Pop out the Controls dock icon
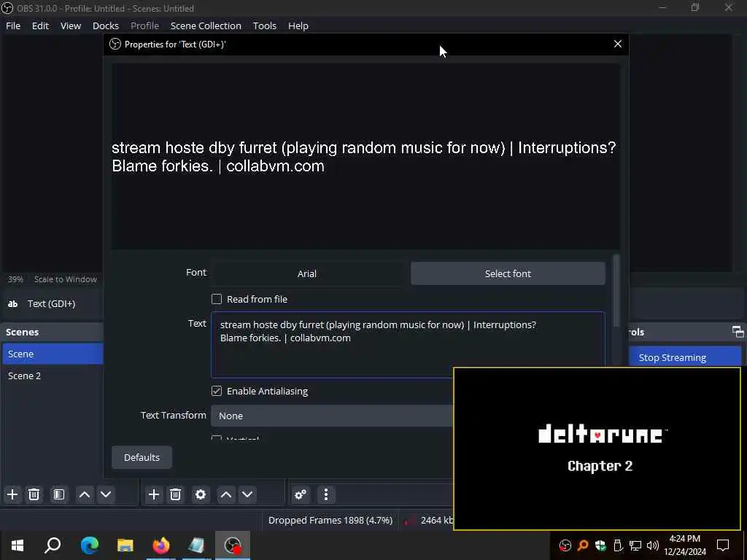This screenshot has width=747, height=560. point(738,332)
